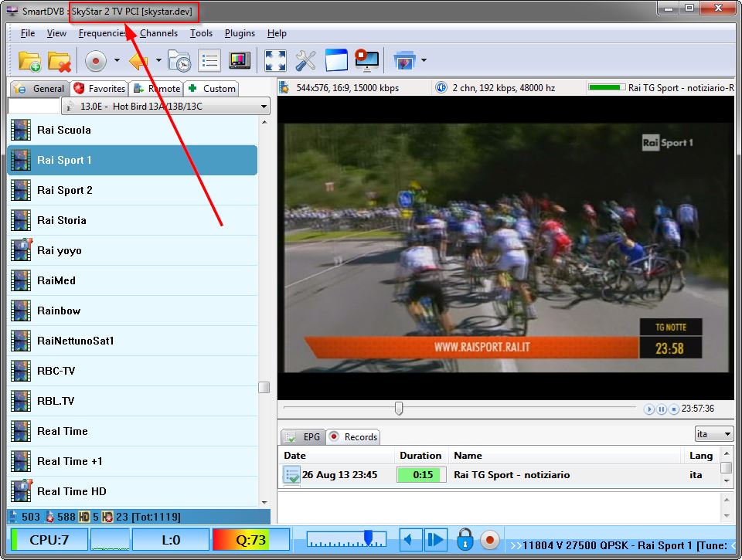Screen dimensions: 742x560
Task: Select Real Time HD channel
Action: [132, 491]
